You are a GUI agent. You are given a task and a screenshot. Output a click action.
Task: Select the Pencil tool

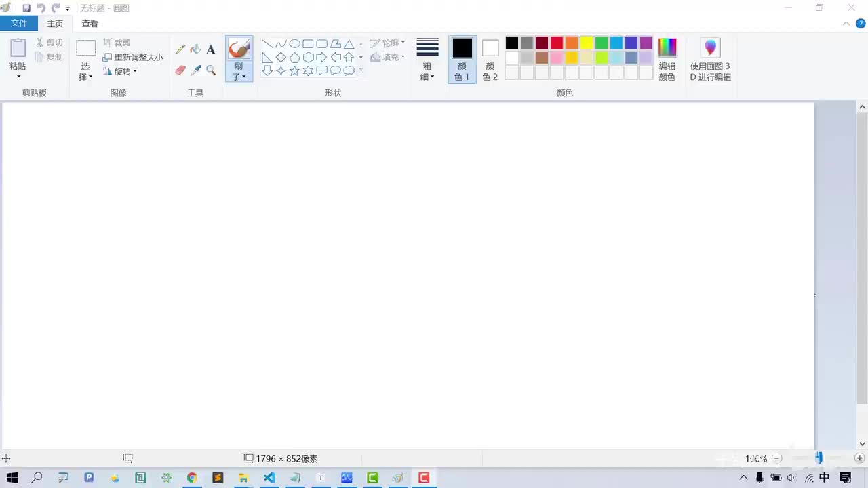point(180,49)
